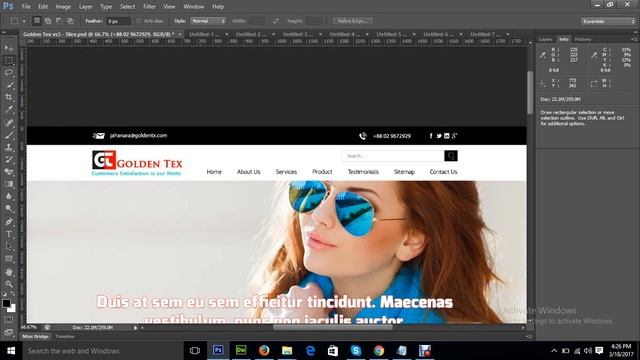Click the Feather input field
The width and height of the screenshot is (640, 360).
(x=118, y=21)
